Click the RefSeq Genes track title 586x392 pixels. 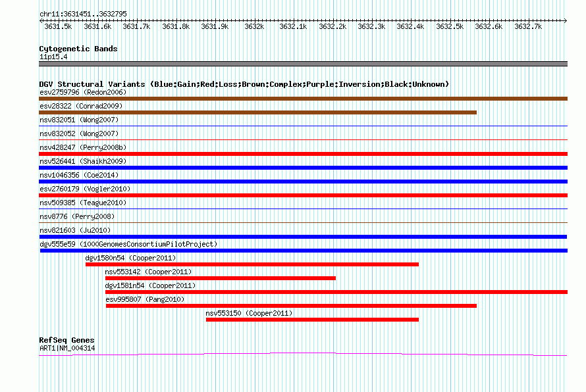point(67,340)
